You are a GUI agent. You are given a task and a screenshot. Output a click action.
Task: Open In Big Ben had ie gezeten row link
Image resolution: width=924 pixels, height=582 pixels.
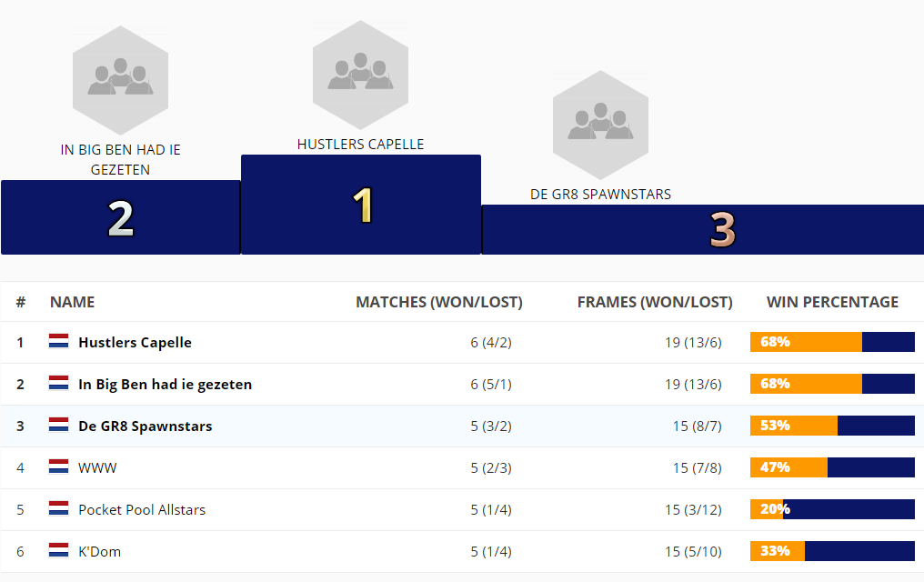coord(165,385)
